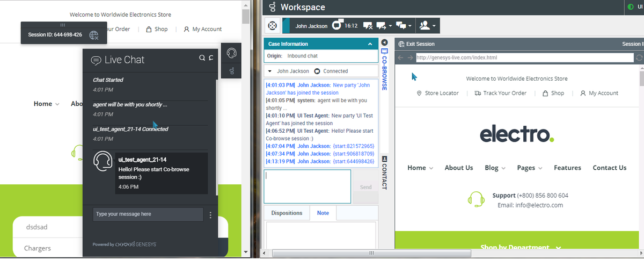Click the Send button in Workspace chat
This screenshot has height=259, width=644.
365,187
